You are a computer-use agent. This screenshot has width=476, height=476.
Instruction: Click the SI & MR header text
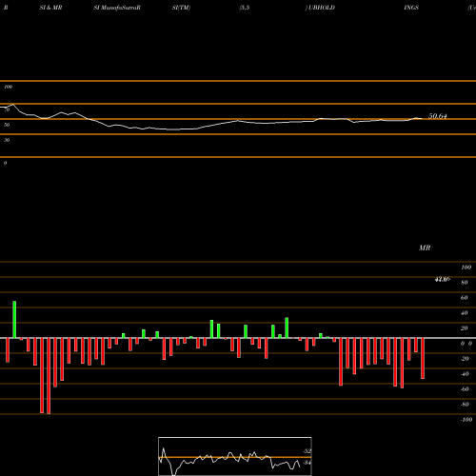click(x=50, y=8)
